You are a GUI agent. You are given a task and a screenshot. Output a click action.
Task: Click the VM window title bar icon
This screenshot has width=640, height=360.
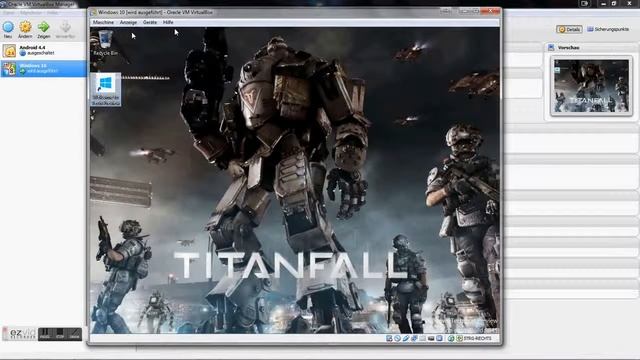point(93,13)
